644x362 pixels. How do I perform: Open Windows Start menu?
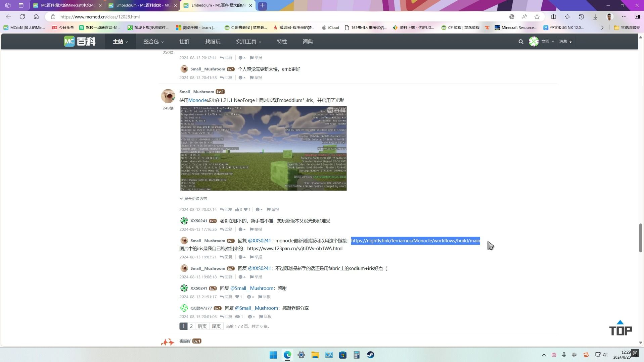[x=273, y=355]
